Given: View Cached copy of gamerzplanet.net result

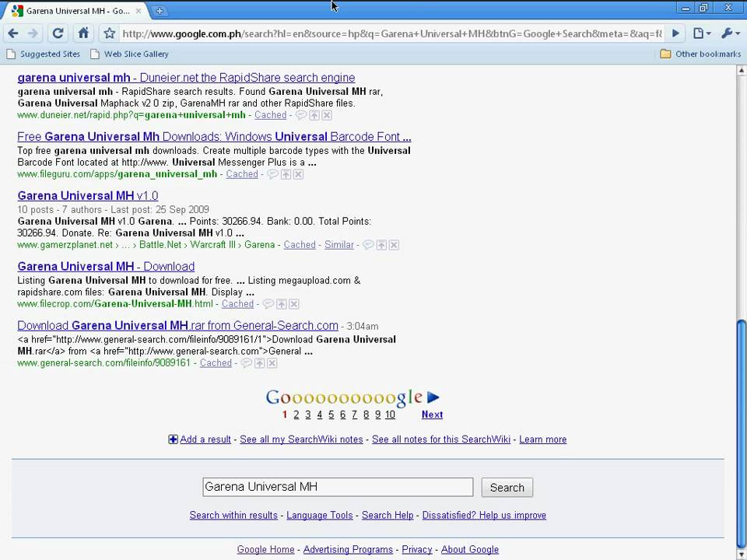Looking at the screenshot, I should click(300, 245).
